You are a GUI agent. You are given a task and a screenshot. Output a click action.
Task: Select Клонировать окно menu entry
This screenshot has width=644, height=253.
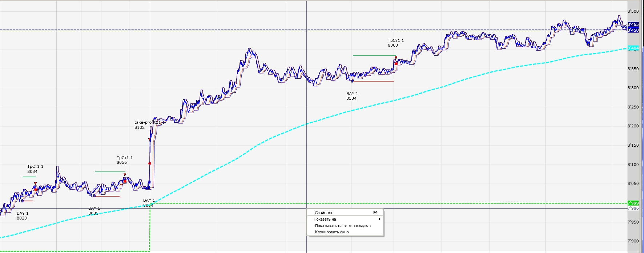[345, 232]
